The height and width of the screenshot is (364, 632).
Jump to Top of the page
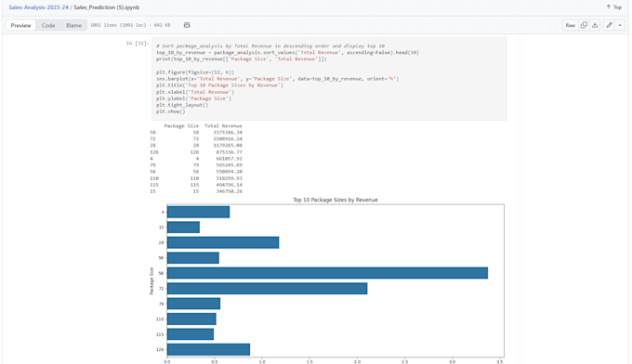[x=613, y=7]
